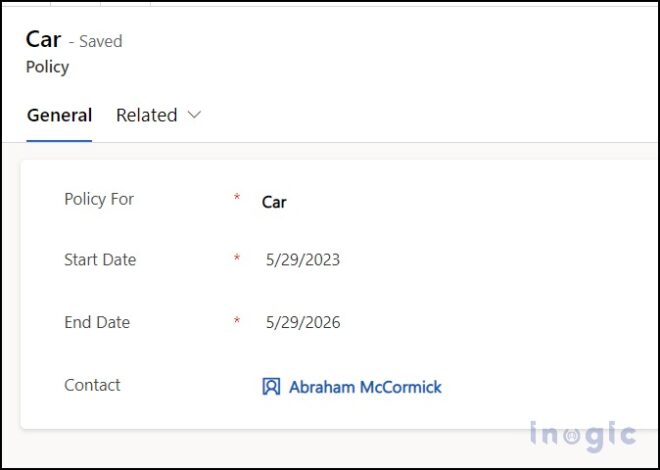Click the Contact field label
The height and width of the screenshot is (470, 660).
92,385
